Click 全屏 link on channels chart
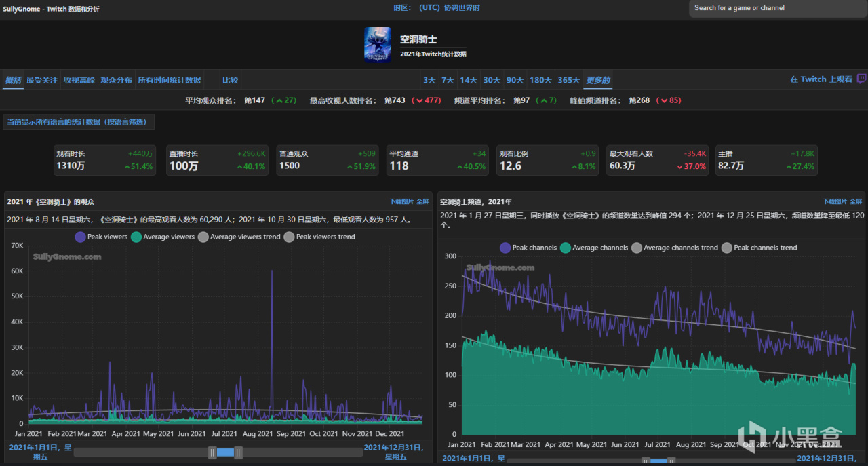This screenshot has width=868, height=466. click(x=856, y=201)
